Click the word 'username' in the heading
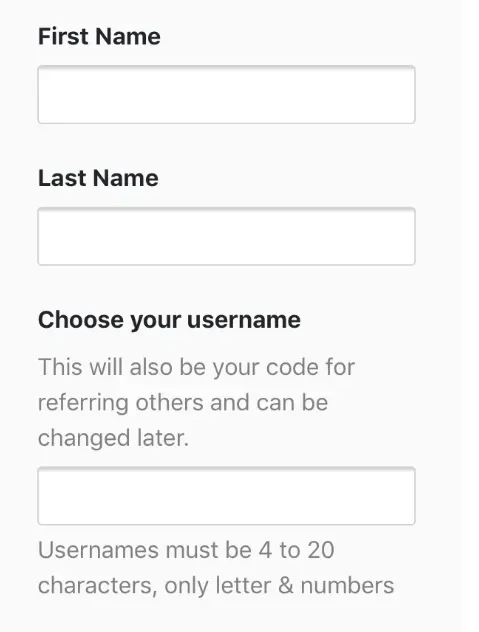 (x=244, y=320)
